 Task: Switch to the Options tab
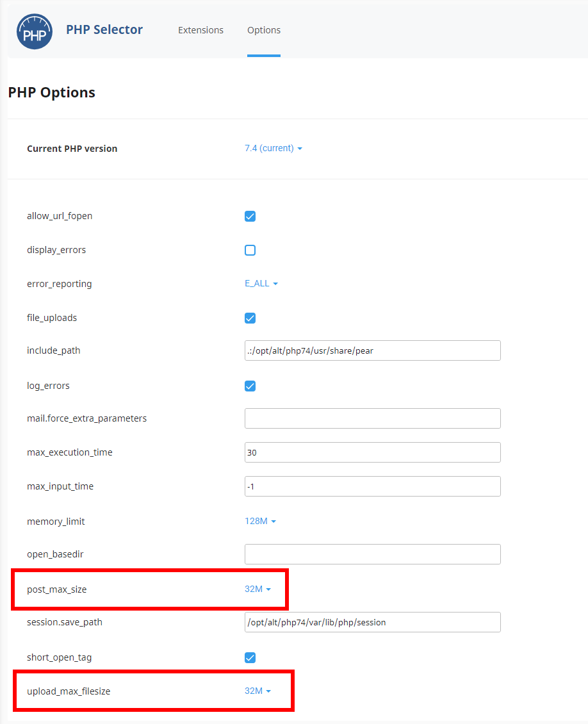[x=263, y=29]
